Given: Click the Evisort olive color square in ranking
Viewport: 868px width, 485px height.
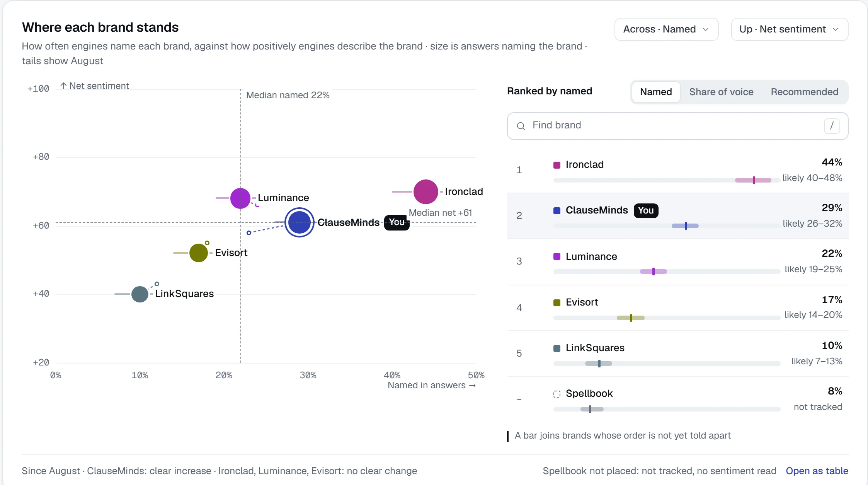Looking at the screenshot, I should (x=557, y=302).
